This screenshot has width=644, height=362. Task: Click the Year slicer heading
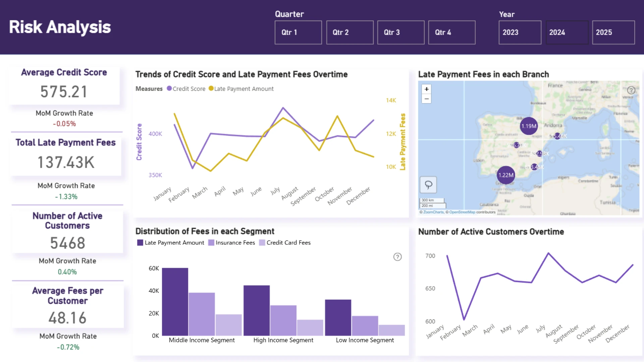(507, 14)
